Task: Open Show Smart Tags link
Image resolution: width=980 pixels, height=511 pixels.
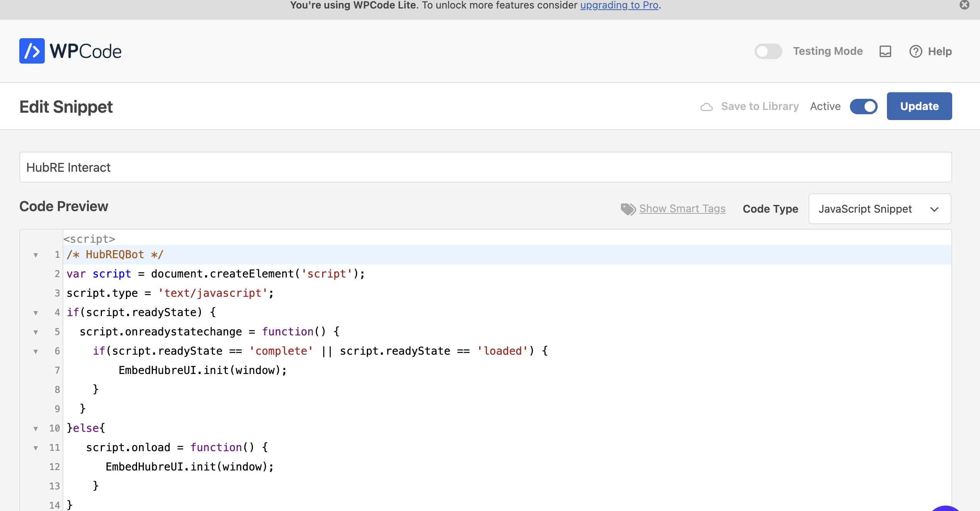Action: click(682, 208)
